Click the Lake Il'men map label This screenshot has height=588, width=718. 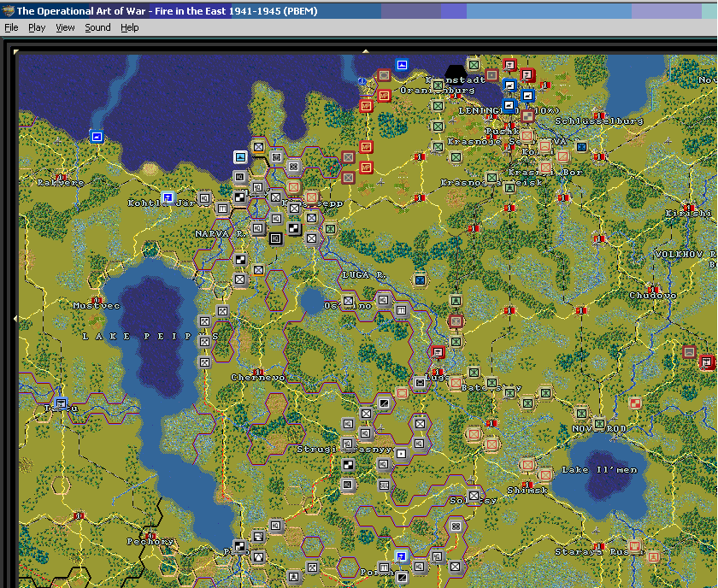click(x=599, y=470)
